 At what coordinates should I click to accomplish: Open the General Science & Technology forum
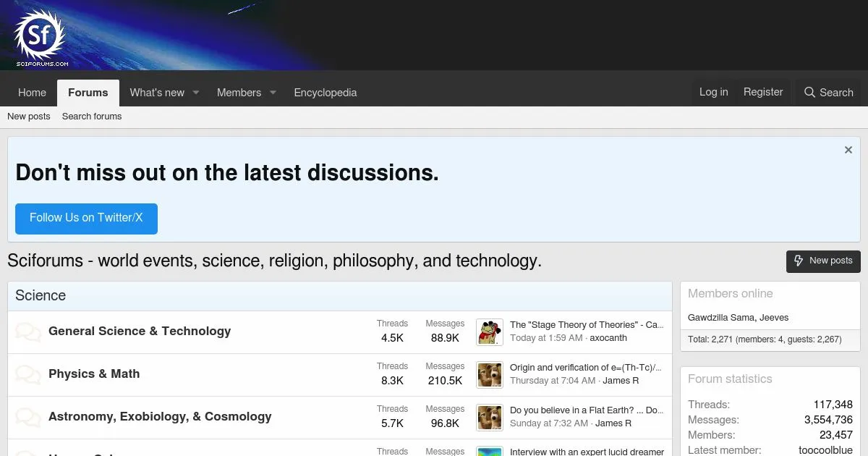[140, 331]
